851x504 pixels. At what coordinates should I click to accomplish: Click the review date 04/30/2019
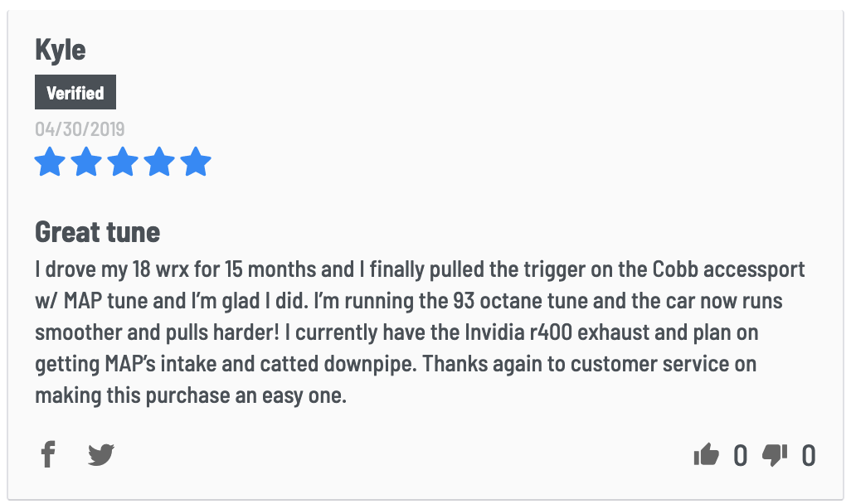[x=80, y=129]
